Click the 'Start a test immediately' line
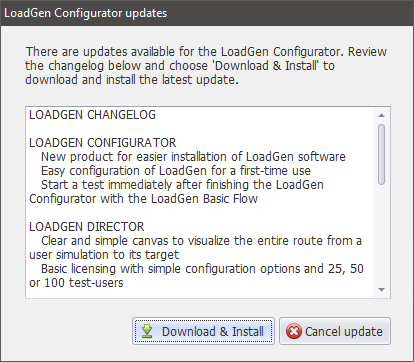 point(182,185)
